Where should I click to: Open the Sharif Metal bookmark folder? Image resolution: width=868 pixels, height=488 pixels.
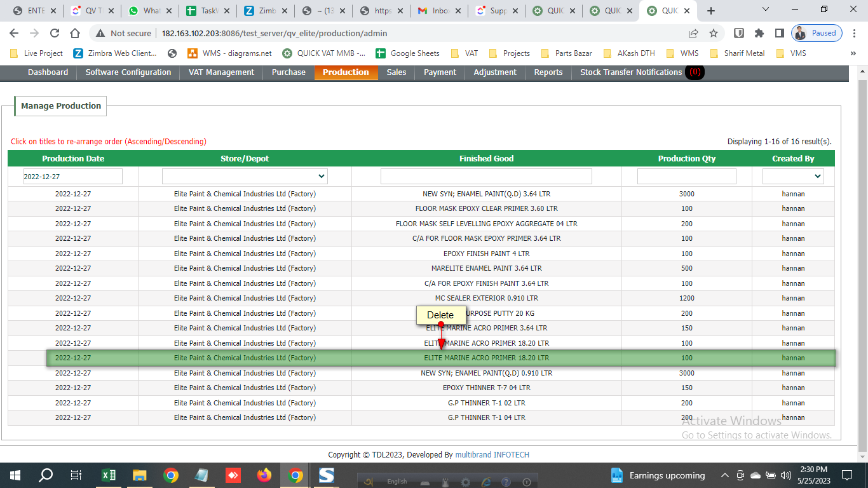[x=737, y=53]
